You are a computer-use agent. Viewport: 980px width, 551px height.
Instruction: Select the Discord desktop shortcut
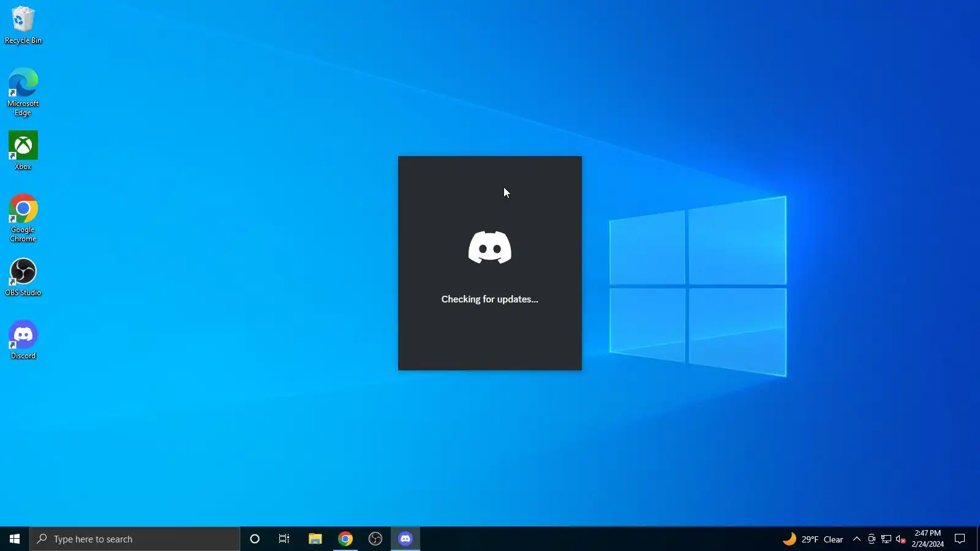pyautogui.click(x=23, y=340)
